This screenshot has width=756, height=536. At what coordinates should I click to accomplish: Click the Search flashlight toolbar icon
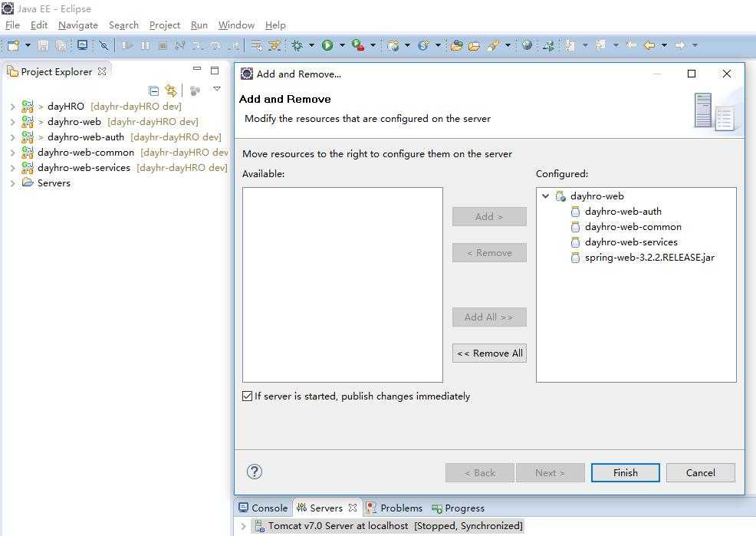coord(493,45)
